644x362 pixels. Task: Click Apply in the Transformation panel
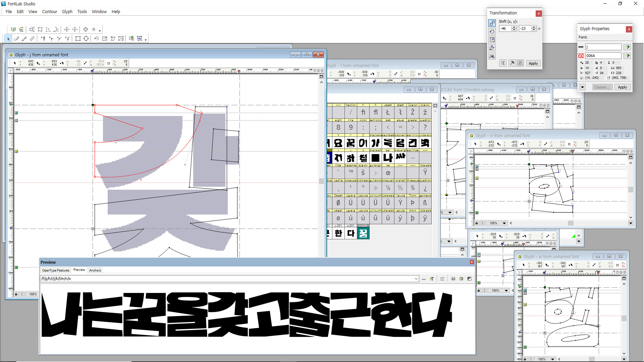tap(533, 63)
